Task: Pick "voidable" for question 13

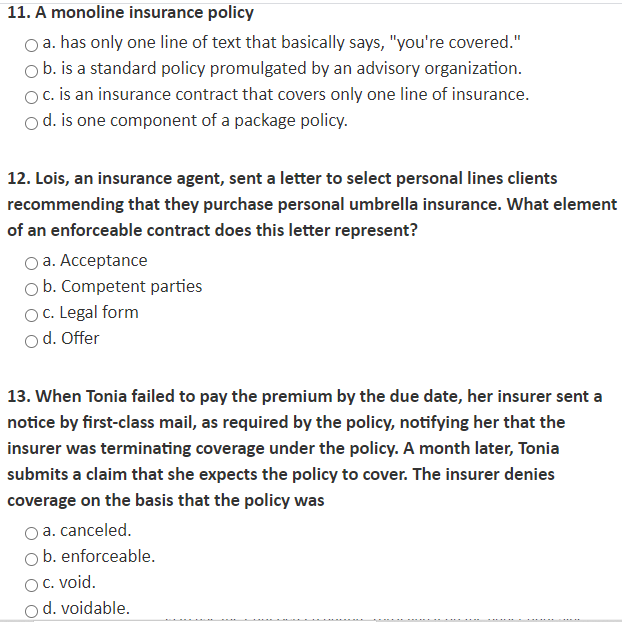Action: click(31, 611)
